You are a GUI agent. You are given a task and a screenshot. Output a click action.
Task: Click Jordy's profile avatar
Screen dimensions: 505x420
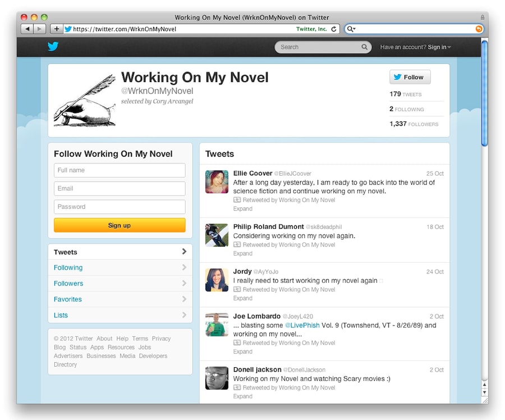217,280
